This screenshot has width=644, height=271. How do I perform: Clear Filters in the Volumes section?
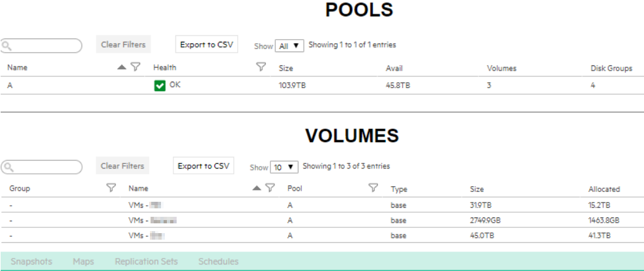[x=123, y=166]
